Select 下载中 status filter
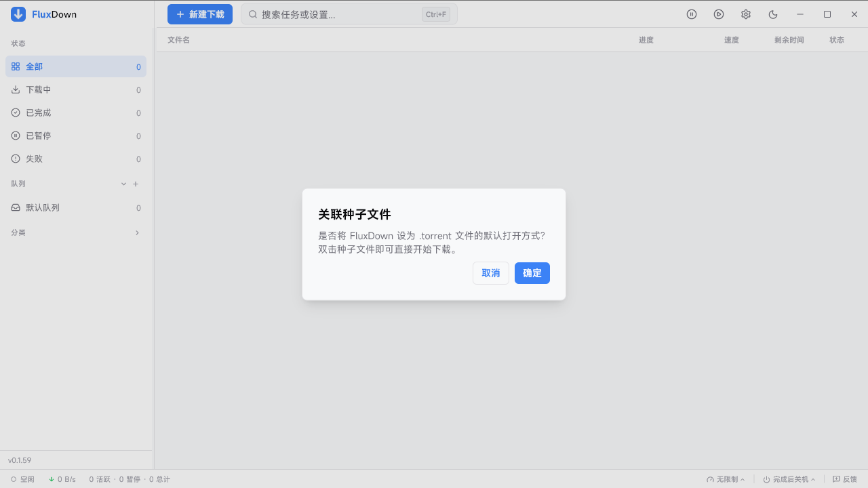Image resolution: width=868 pixels, height=488 pixels. [x=76, y=89]
